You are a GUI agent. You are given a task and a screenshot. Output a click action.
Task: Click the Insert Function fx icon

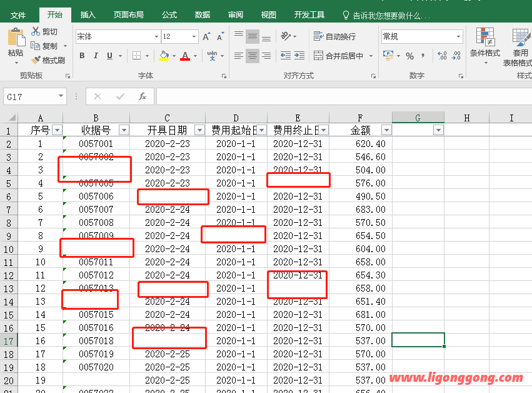click(x=143, y=96)
